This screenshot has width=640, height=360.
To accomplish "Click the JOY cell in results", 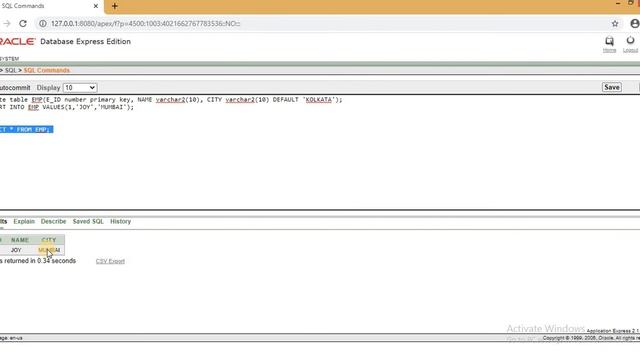I will coord(16,250).
